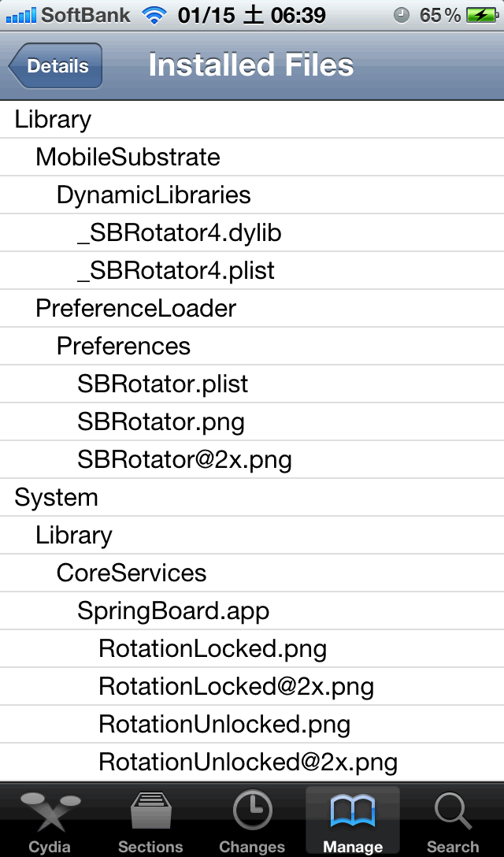Select the top-level Library folder row
Viewport: 504px width, 857px height.
53,120
